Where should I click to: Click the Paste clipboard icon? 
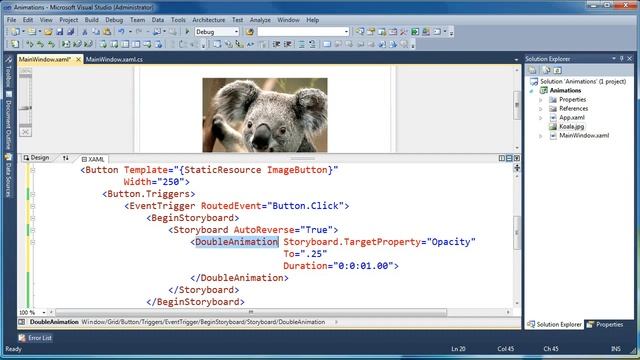[x=107, y=31]
